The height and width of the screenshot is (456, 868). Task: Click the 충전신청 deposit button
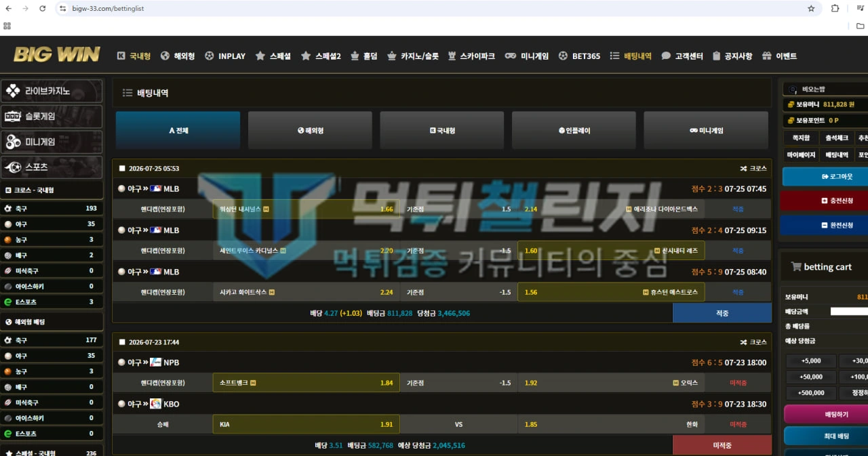coord(825,201)
